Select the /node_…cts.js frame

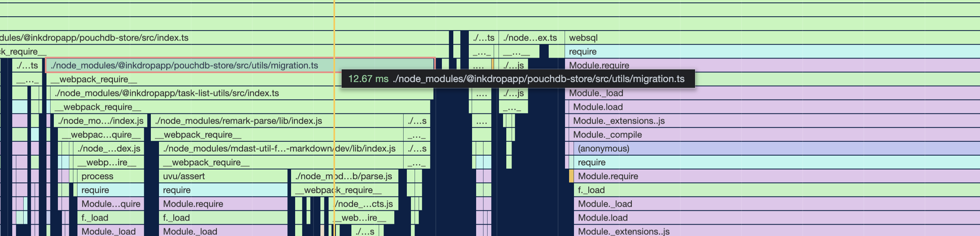pos(364,204)
